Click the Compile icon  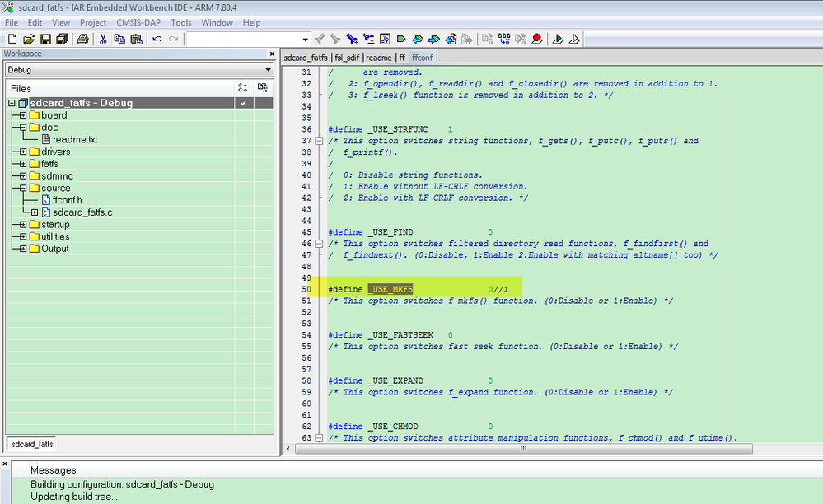pyautogui.click(x=488, y=40)
